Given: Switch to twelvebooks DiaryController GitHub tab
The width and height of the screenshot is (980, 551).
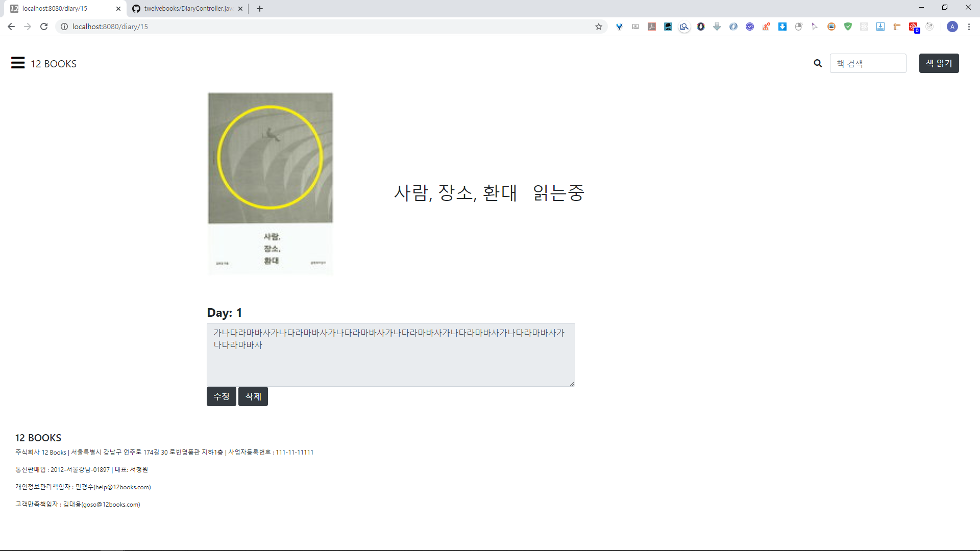Looking at the screenshot, I should pos(187,9).
